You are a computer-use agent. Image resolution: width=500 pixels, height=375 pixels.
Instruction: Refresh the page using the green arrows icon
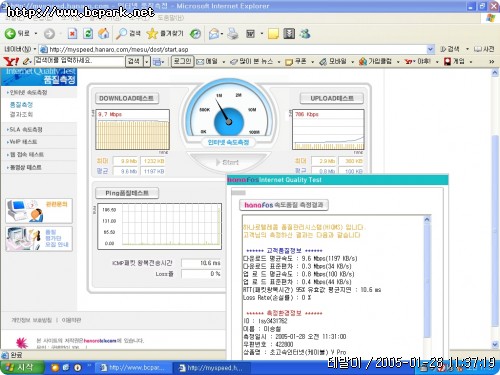coord(88,33)
